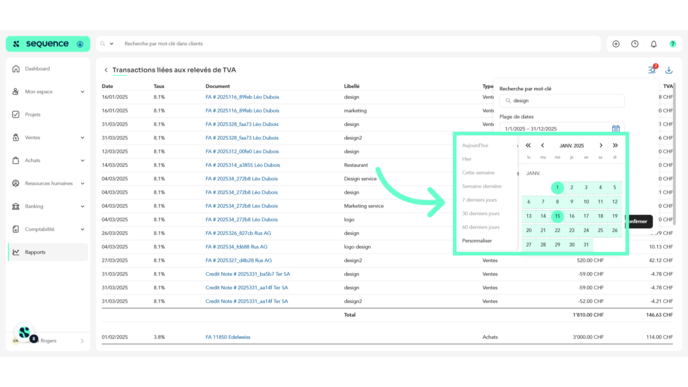The height and width of the screenshot is (387, 688).
Task: Pick day 9 in the January calendar
Action: [x=571, y=201]
